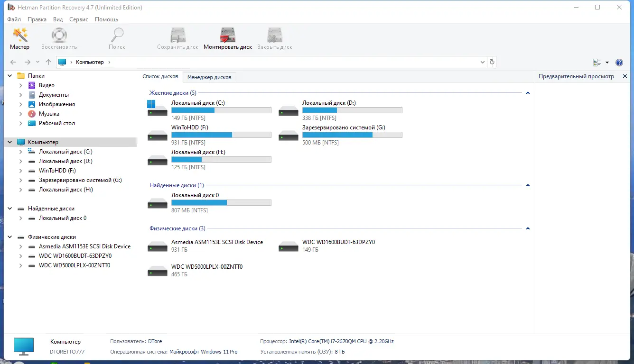Select Рабочий стол in folder tree

(57, 123)
